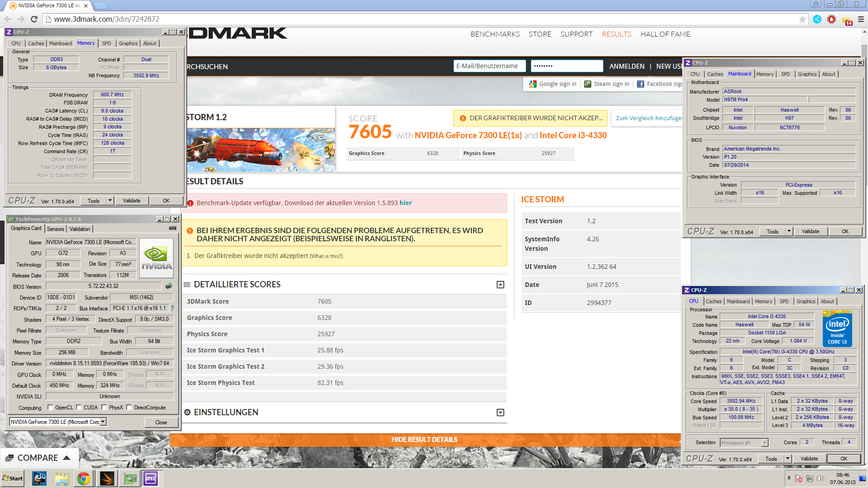
Task: Open HALL OF FAME menu item
Action: point(665,34)
